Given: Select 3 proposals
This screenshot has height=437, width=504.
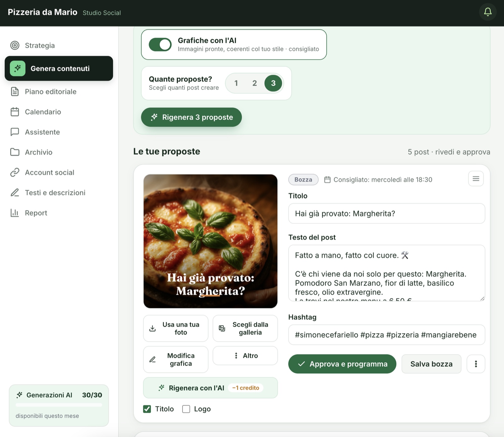Looking at the screenshot, I should 273,83.
